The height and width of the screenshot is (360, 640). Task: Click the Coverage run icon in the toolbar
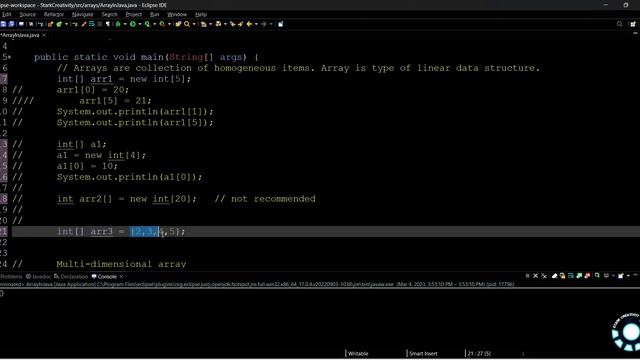click(x=147, y=24)
